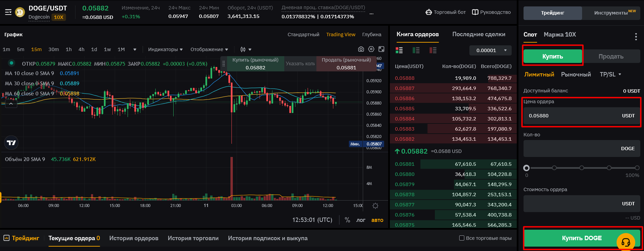Open the Книга ордеров tab
The height and width of the screenshot is (251, 644).
pos(418,34)
